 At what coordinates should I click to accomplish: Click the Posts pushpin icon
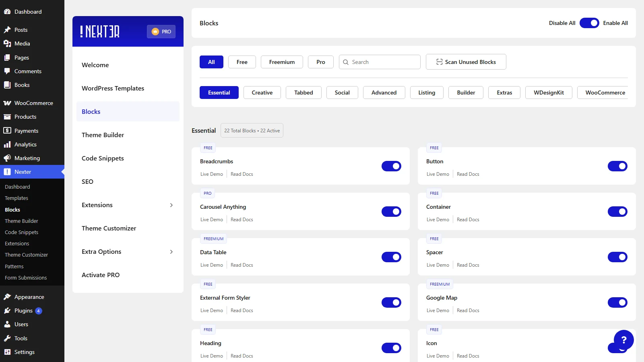(x=7, y=30)
